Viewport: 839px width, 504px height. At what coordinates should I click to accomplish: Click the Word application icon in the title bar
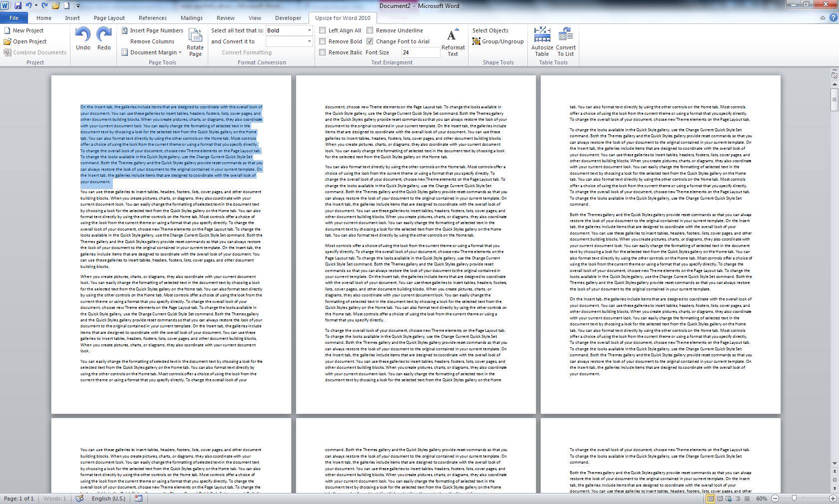pos(5,5)
